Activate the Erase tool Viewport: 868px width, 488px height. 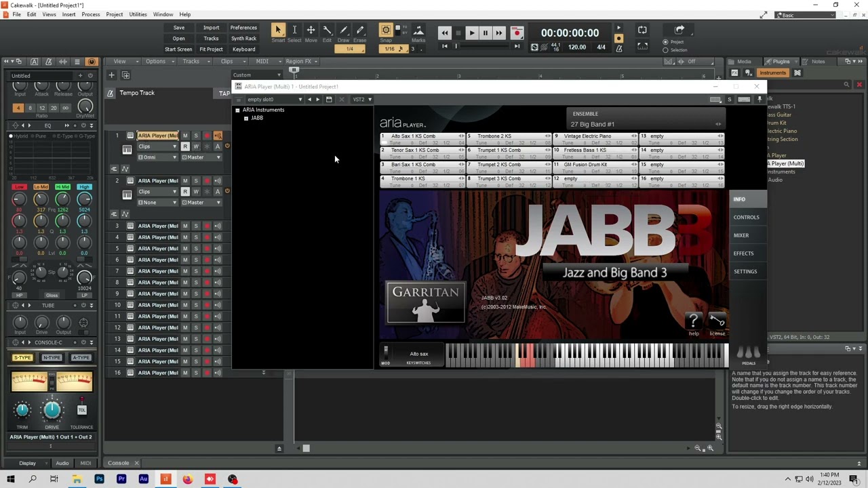point(360,30)
